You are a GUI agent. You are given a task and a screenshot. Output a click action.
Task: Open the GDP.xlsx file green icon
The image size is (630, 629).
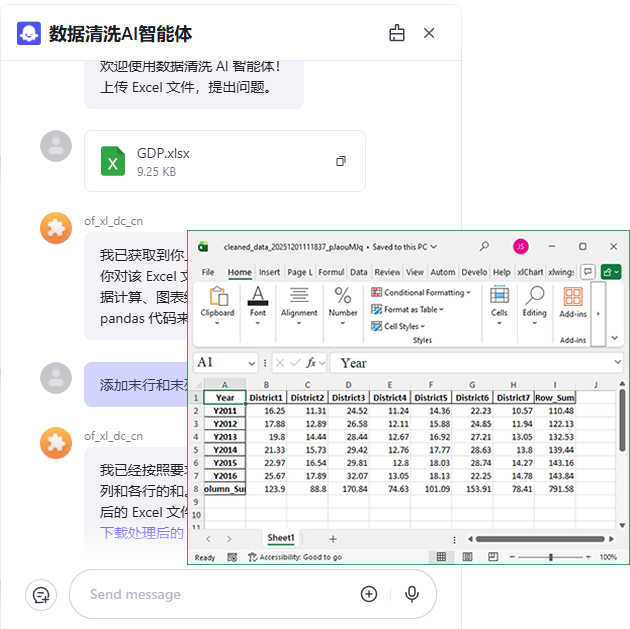(112, 161)
